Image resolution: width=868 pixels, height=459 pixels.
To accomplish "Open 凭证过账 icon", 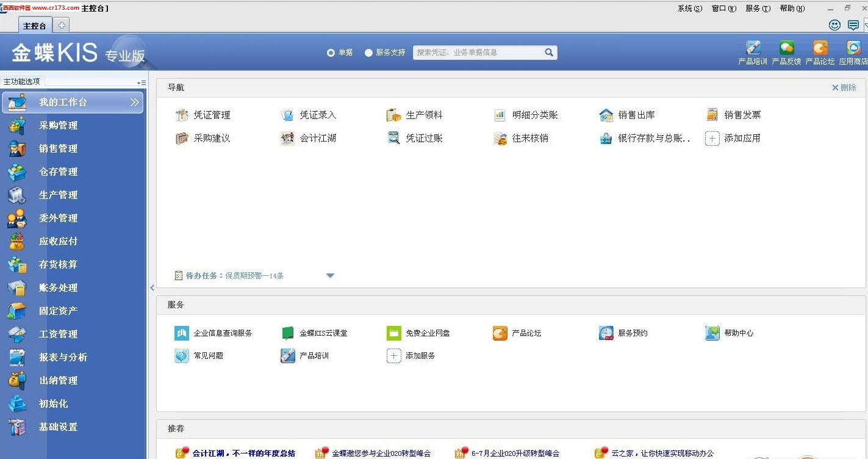I will [393, 139].
